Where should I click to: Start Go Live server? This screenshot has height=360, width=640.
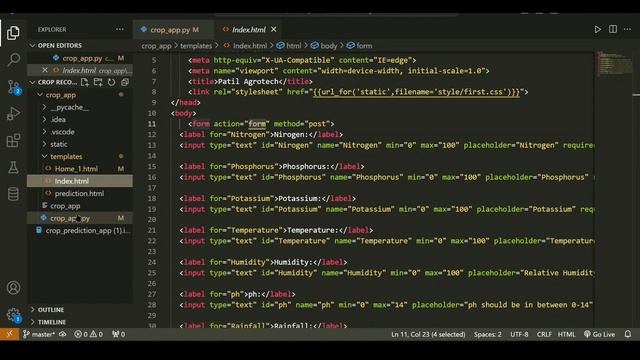(599, 334)
